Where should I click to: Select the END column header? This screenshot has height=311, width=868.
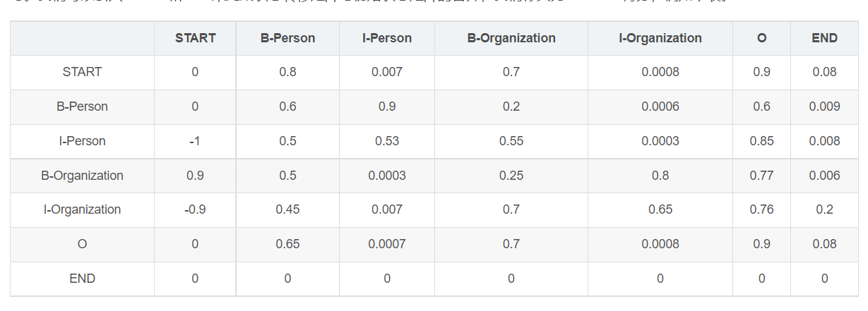click(824, 38)
